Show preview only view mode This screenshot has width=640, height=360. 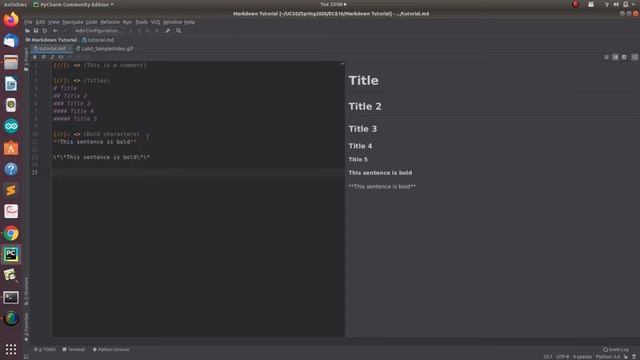coord(624,57)
